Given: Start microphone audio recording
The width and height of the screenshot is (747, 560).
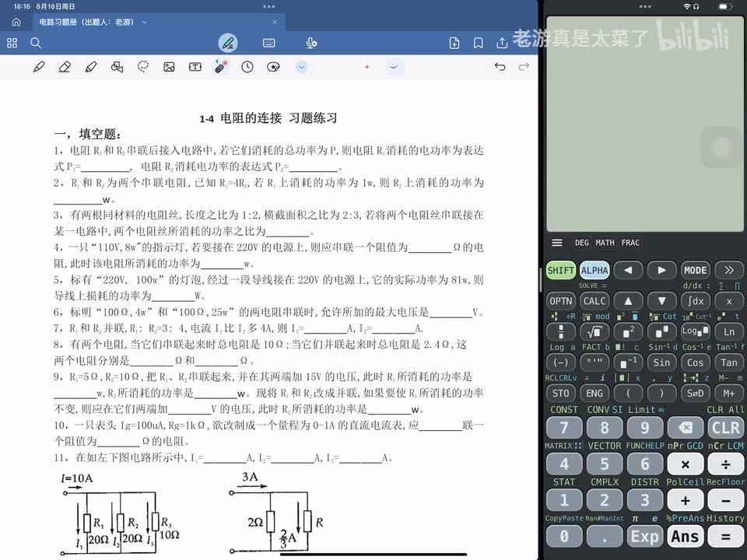Looking at the screenshot, I should click(311, 44).
